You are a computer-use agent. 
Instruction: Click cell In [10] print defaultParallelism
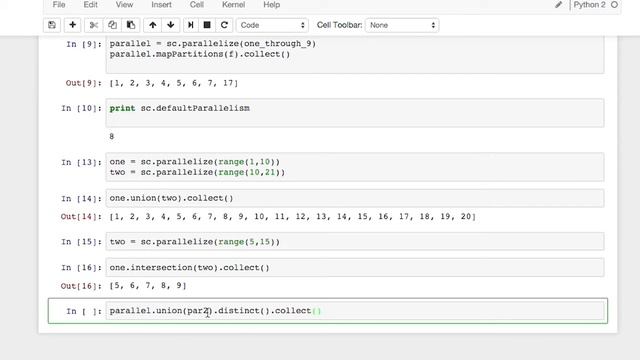[355, 113]
